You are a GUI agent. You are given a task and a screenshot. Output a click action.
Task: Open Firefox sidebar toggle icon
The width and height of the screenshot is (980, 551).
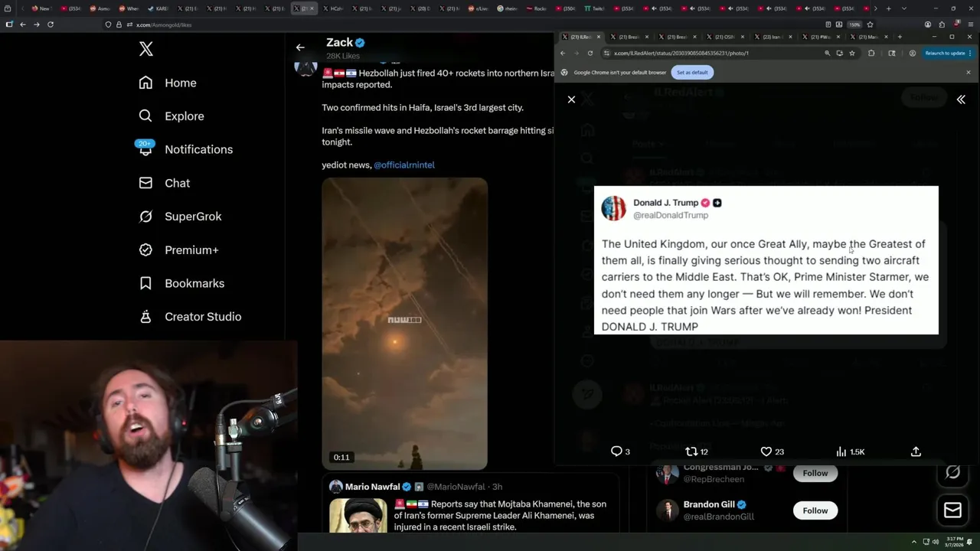pyautogui.click(x=9, y=24)
